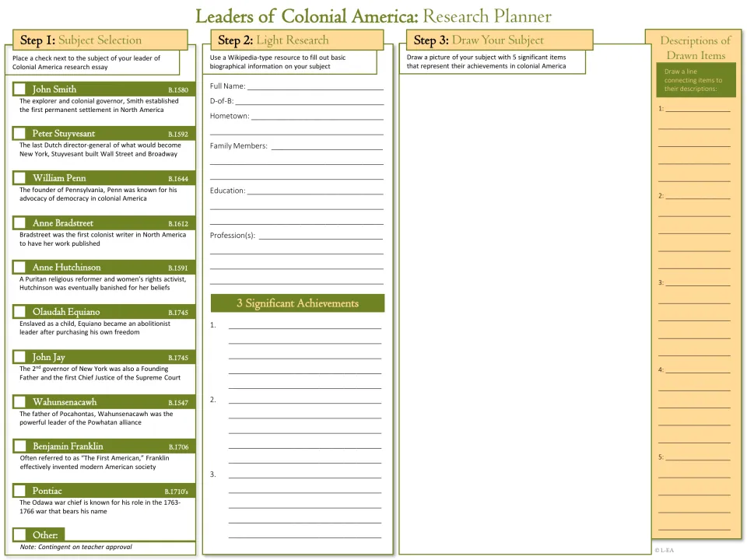The height and width of the screenshot is (560, 747).
Task: Click the Wahunsenacawh description text
Action: (x=96, y=418)
